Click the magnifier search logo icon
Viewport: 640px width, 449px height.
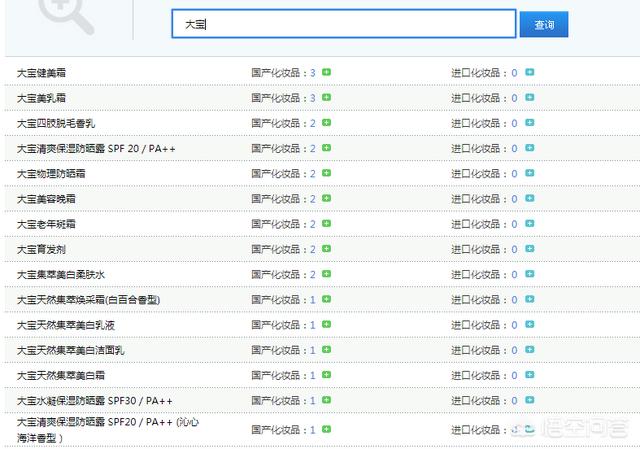coord(67,16)
